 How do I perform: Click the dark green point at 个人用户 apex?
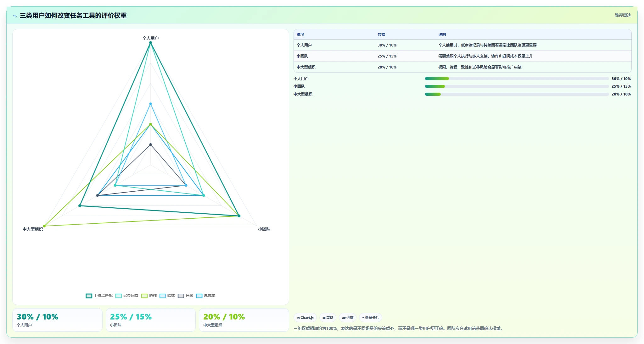(150, 43)
